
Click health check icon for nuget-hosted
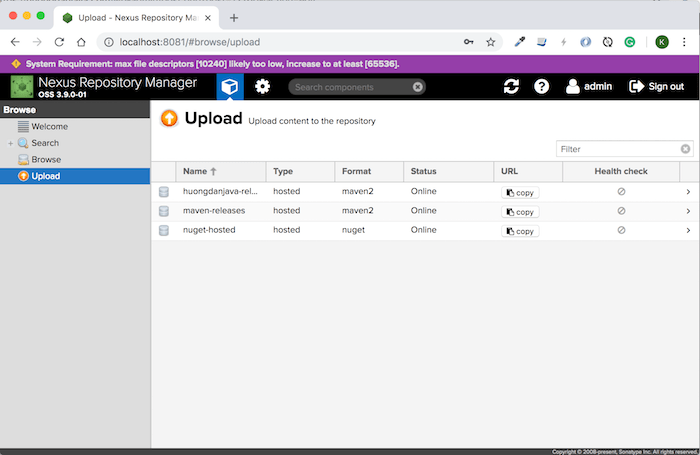(621, 230)
